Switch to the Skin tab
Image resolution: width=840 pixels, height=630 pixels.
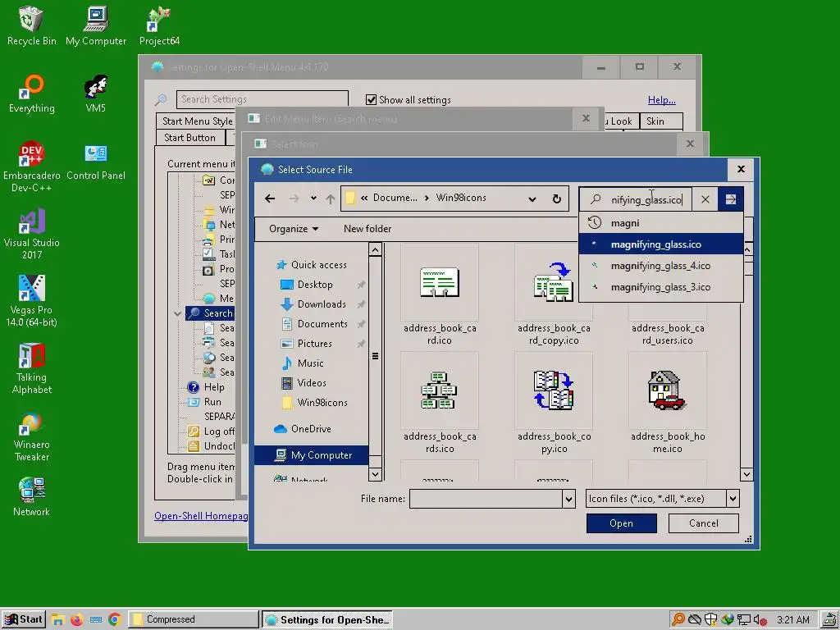(x=661, y=121)
